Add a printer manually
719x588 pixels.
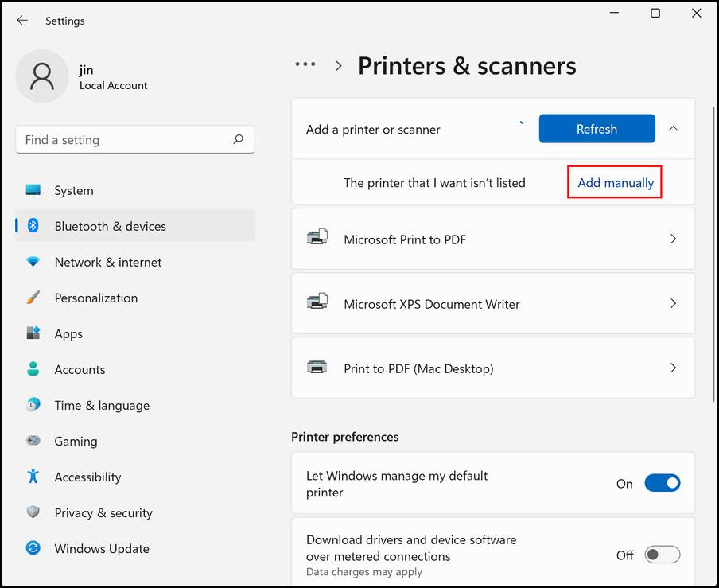(614, 182)
